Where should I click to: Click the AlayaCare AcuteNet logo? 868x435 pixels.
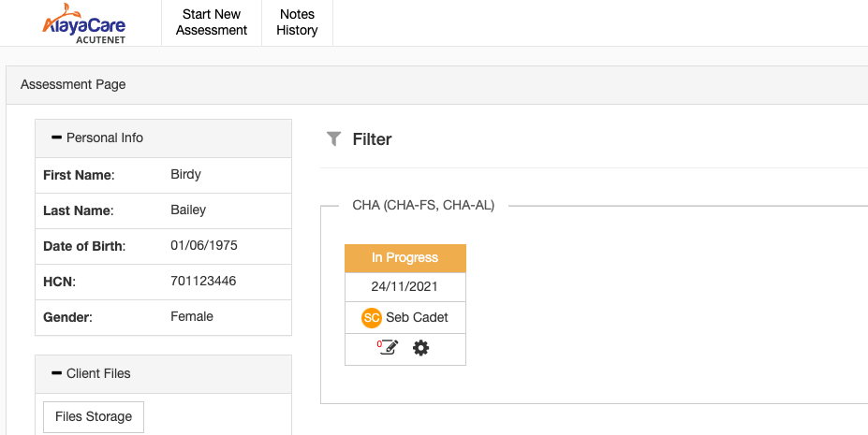83,22
